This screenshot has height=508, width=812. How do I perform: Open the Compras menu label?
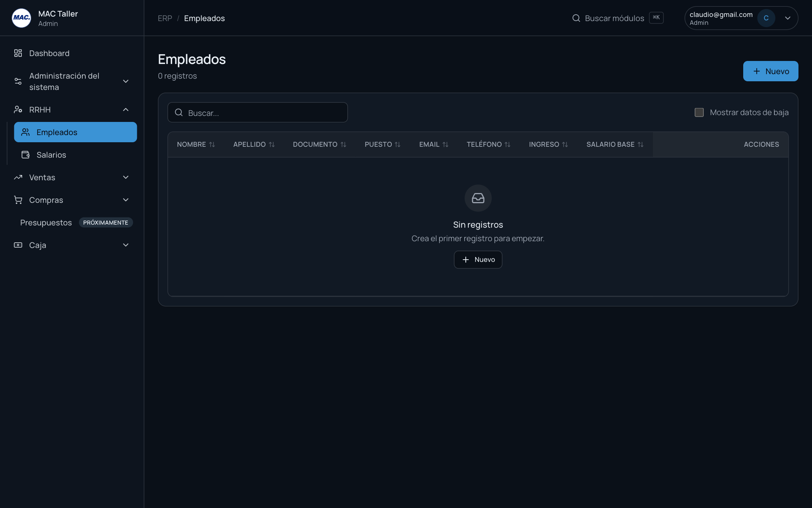[46, 200]
